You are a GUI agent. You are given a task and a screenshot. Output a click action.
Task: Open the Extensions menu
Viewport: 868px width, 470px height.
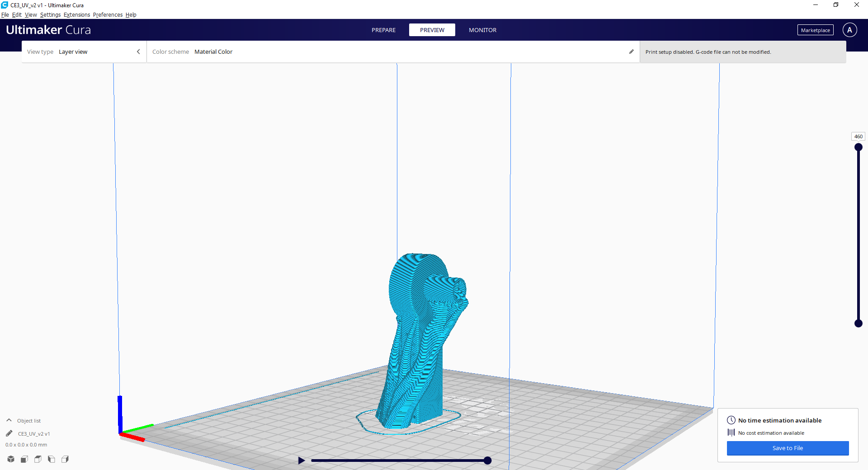[77, 15]
